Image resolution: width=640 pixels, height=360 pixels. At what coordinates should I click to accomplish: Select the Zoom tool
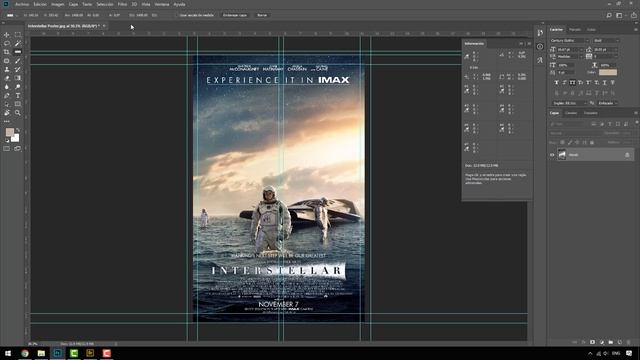18,113
